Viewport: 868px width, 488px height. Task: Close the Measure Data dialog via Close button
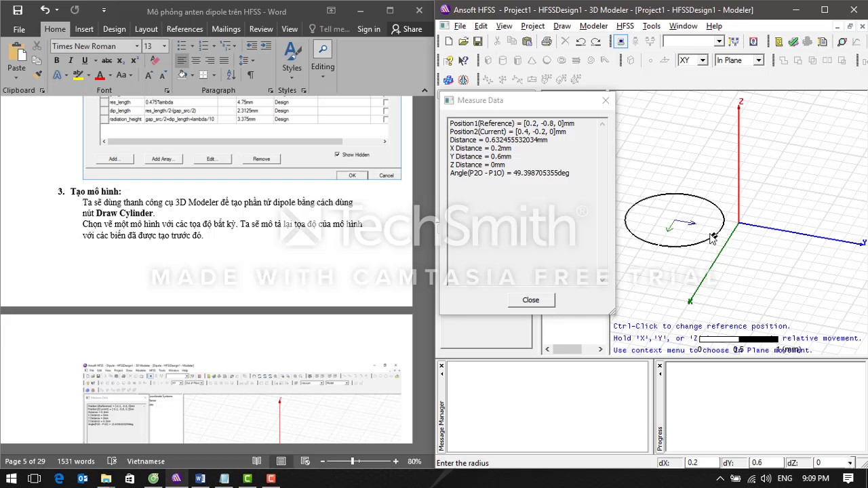(x=531, y=300)
